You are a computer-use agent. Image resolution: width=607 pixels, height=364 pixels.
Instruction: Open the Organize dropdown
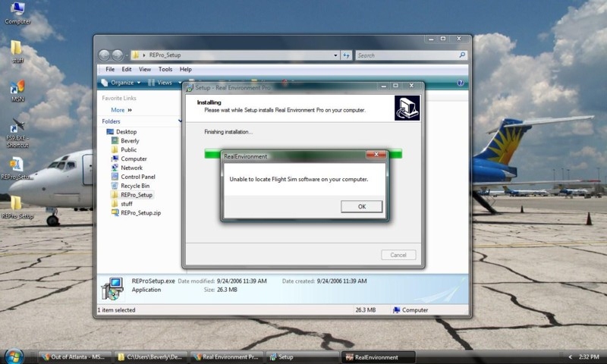[121, 83]
